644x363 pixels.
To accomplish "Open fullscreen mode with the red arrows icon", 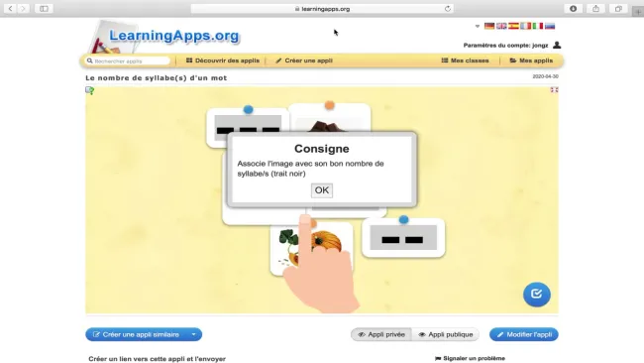I will (554, 89).
